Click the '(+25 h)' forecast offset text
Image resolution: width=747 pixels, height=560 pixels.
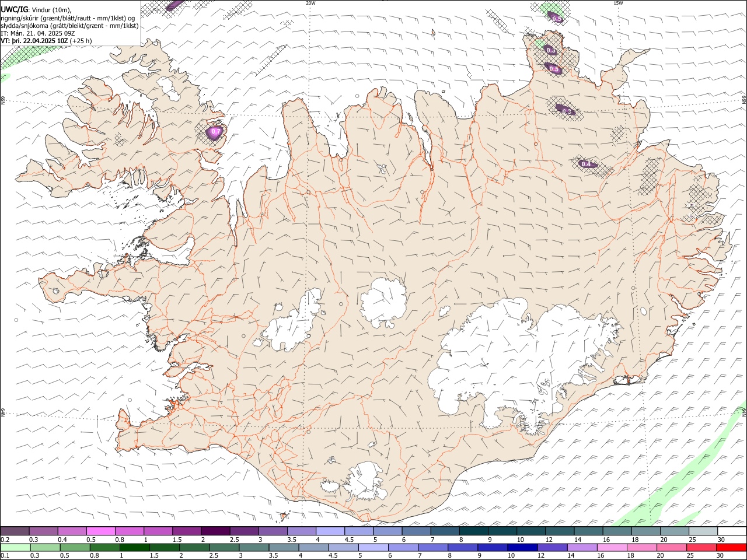(x=81, y=41)
